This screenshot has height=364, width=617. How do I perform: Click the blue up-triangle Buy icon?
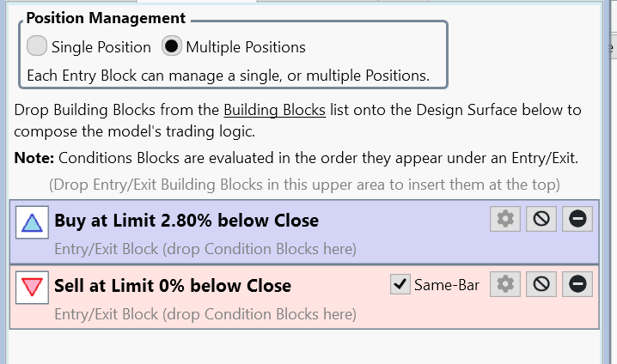point(33,222)
